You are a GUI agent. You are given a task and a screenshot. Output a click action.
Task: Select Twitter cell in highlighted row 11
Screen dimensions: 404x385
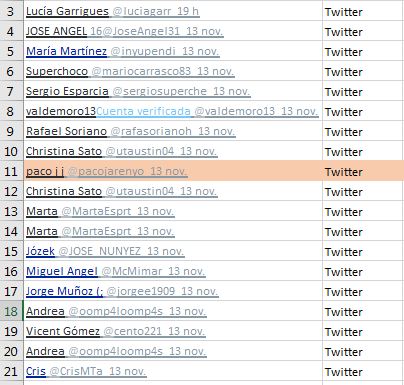[363, 171]
